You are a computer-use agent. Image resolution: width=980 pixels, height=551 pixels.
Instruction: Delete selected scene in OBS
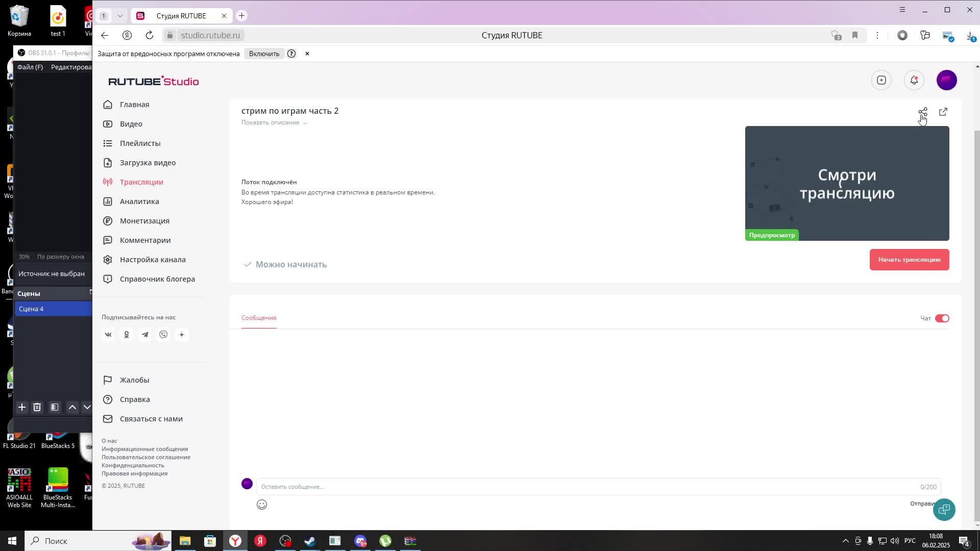pyautogui.click(x=37, y=407)
